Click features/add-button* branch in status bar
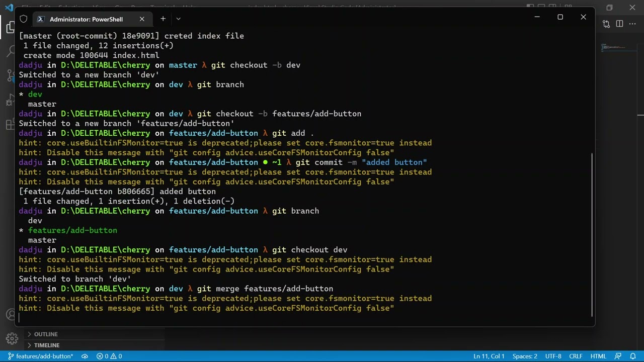This screenshot has width=644, height=362. (40, 356)
